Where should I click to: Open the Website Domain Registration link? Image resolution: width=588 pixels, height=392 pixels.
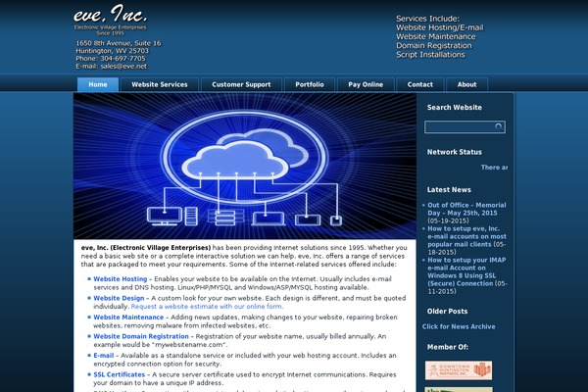point(141,336)
